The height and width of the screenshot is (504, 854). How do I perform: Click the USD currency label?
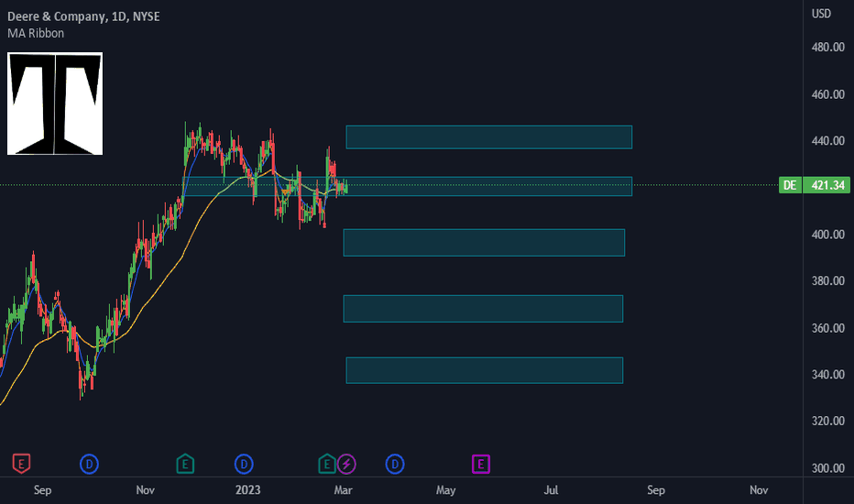tap(821, 14)
